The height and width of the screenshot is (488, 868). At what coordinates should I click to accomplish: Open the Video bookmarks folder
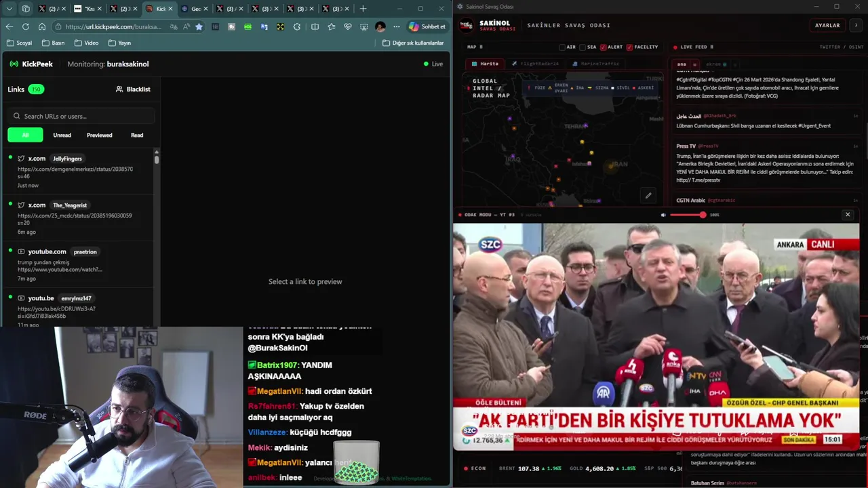[x=86, y=43]
